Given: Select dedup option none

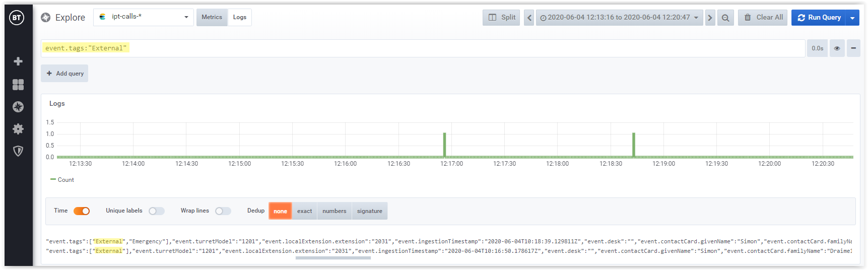Looking at the screenshot, I should tap(280, 211).
